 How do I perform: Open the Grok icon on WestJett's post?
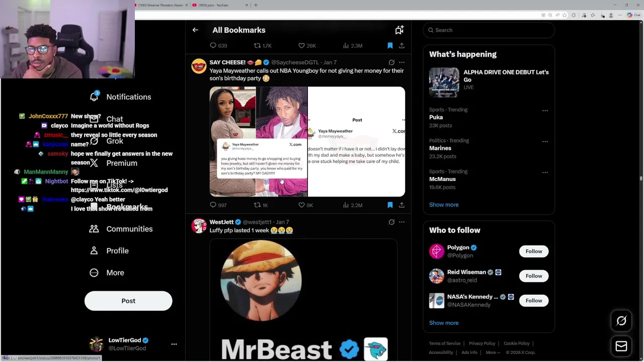click(391, 222)
